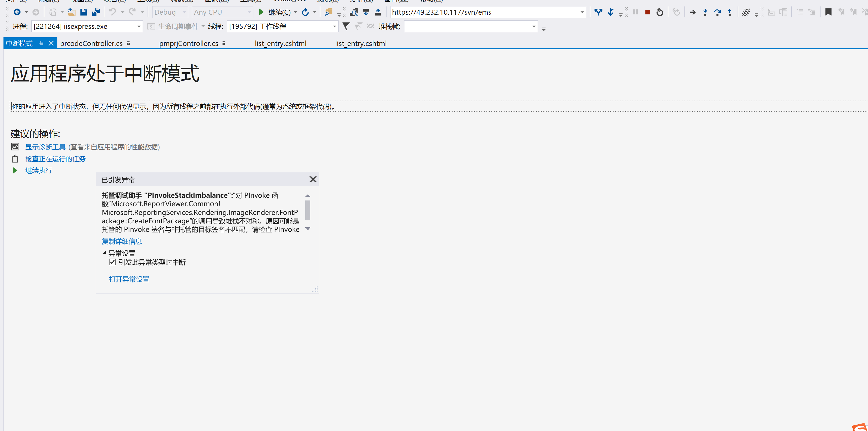This screenshot has height=431, width=868.
Task: Click the thread filter funnel icon
Action: click(346, 26)
